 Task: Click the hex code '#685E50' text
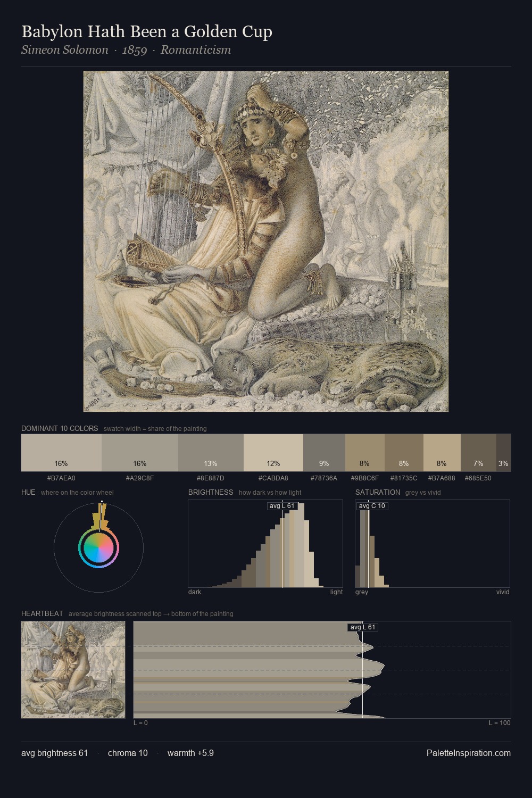coord(478,478)
